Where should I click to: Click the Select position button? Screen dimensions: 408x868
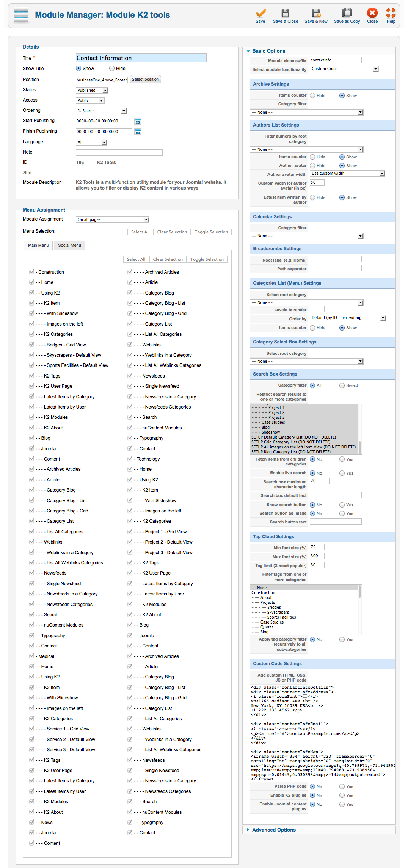tap(145, 80)
